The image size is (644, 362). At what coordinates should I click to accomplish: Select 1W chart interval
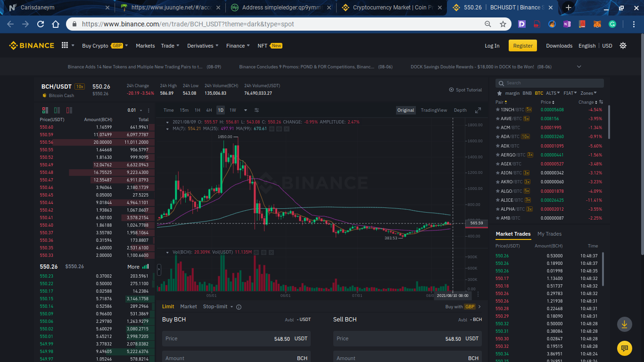(233, 110)
